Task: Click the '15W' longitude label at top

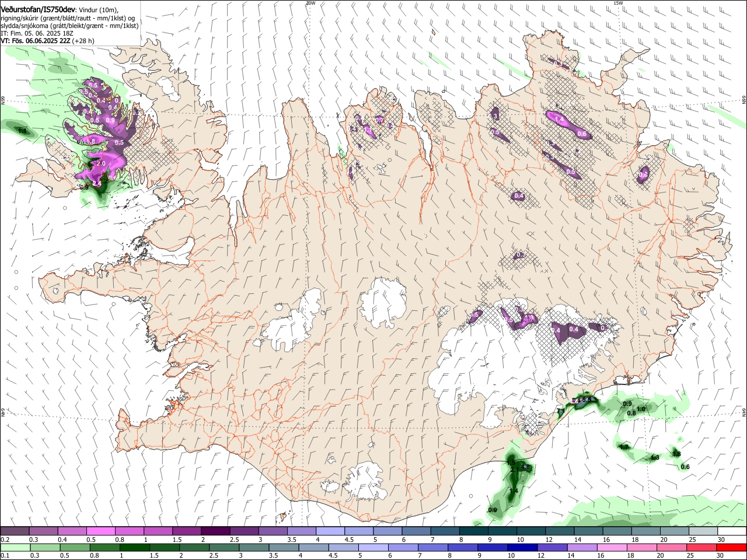Action: point(618,3)
